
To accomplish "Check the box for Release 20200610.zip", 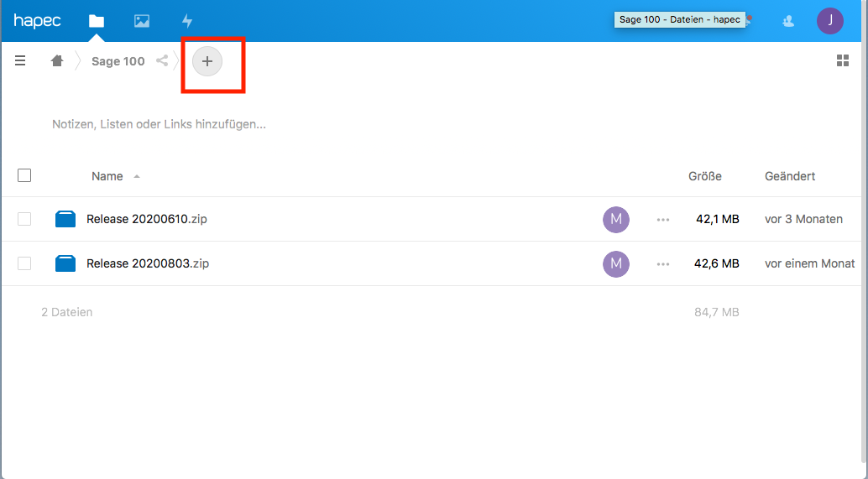I will [24, 219].
